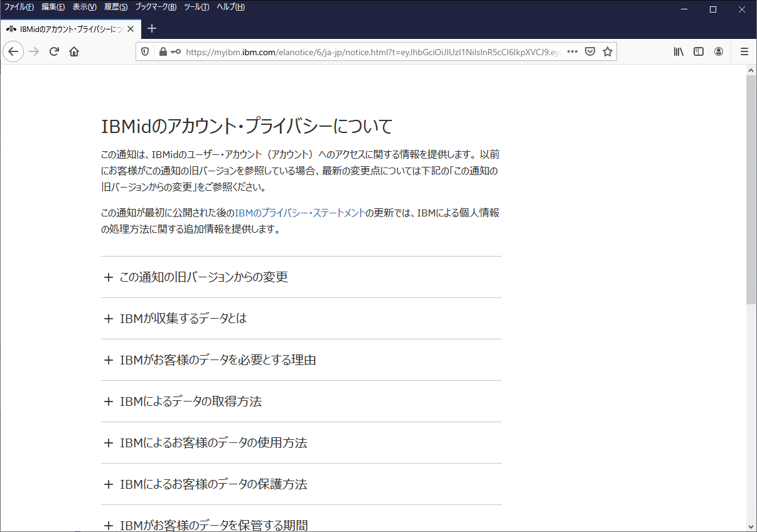Expand この通知の旧バージョンからの変更 section
This screenshot has width=757, height=532.
pos(203,277)
